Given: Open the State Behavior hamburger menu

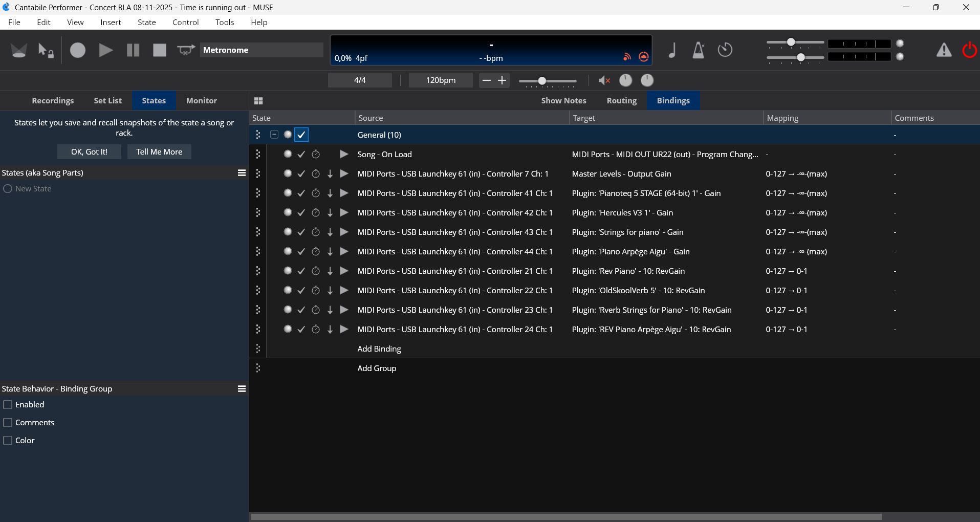Looking at the screenshot, I should 242,389.
